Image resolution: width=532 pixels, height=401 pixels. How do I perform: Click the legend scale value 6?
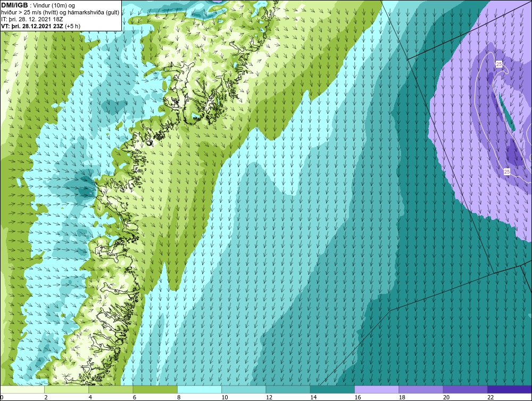[x=135, y=397]
